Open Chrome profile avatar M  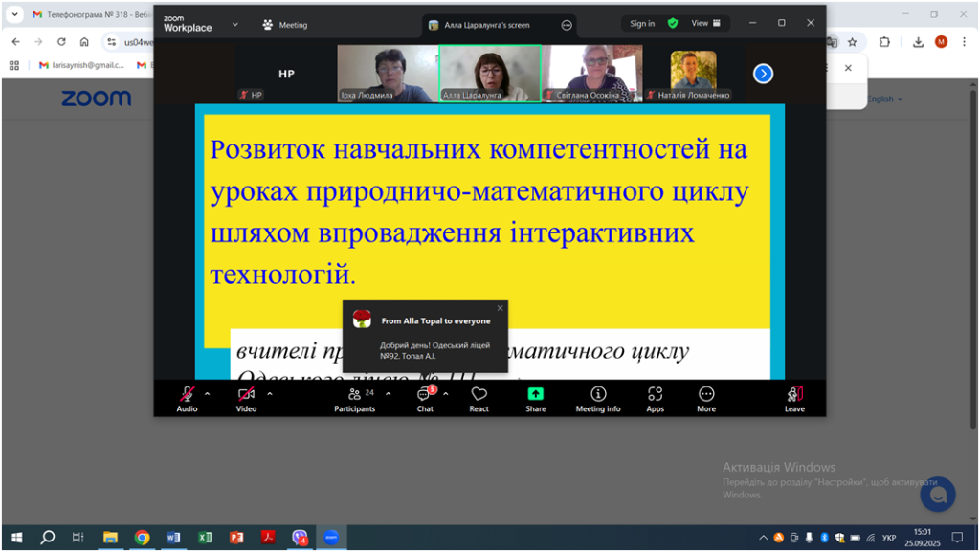[x=942, y=42]
